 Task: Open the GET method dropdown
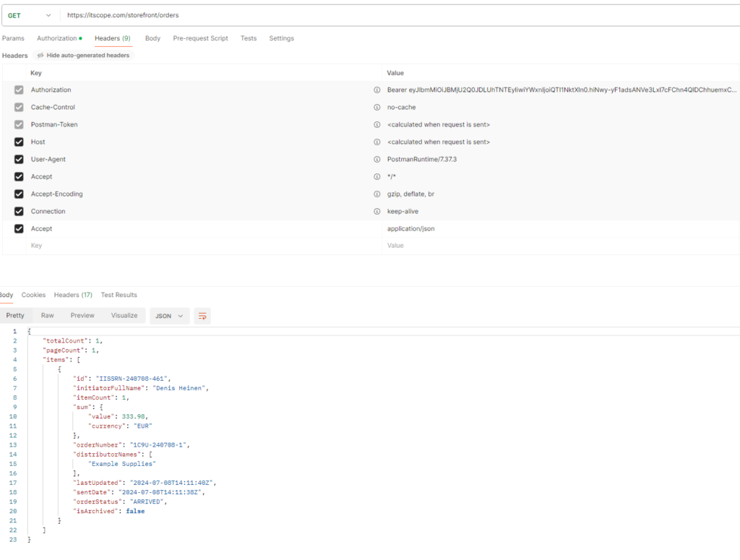click(30, 15)
